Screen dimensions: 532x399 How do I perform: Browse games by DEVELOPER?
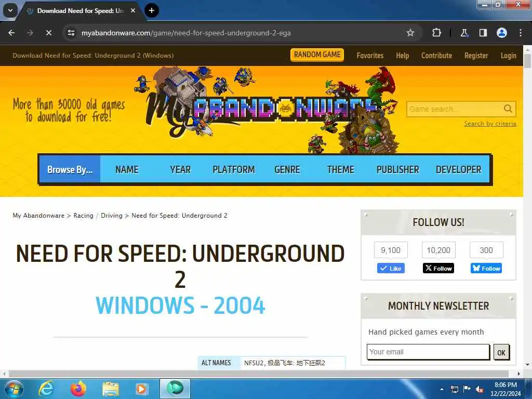click(x=458, y=169)
